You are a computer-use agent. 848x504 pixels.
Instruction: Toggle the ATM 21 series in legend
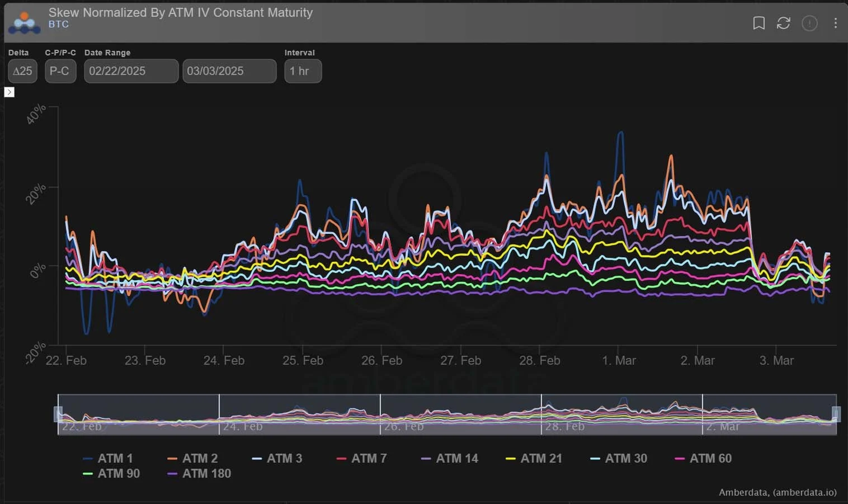(534, 458)
